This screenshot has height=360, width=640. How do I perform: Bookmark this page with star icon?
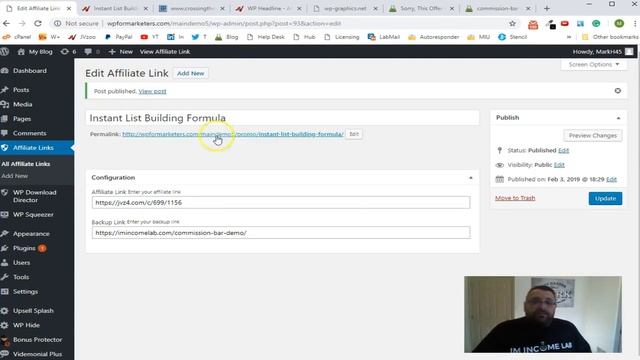pos(512,24)
